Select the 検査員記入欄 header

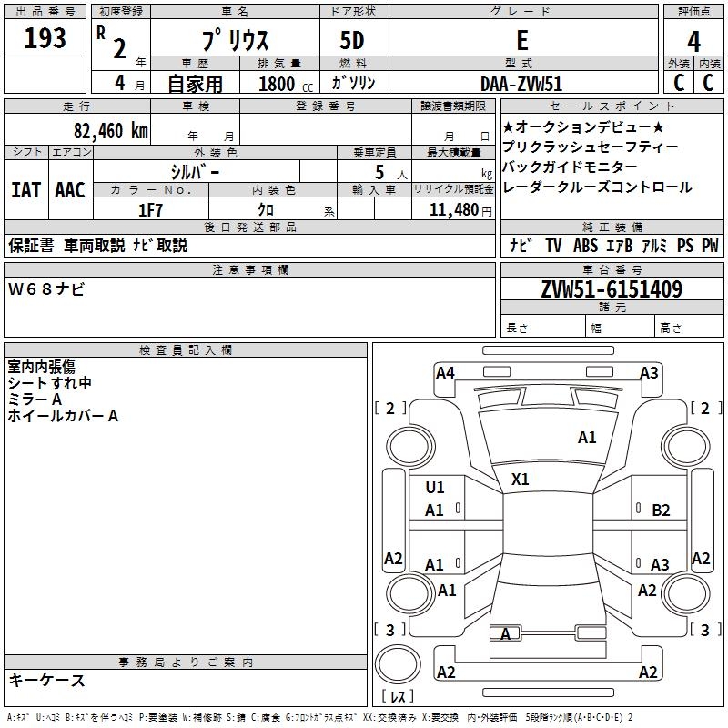(x=186, y=350)
